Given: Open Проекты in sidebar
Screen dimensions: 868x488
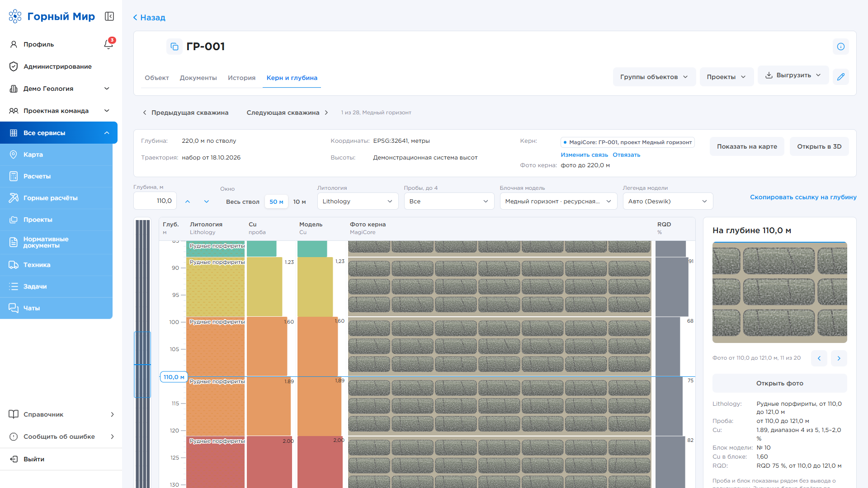Looking at the screenshot, I should click(x=56, y=220).
